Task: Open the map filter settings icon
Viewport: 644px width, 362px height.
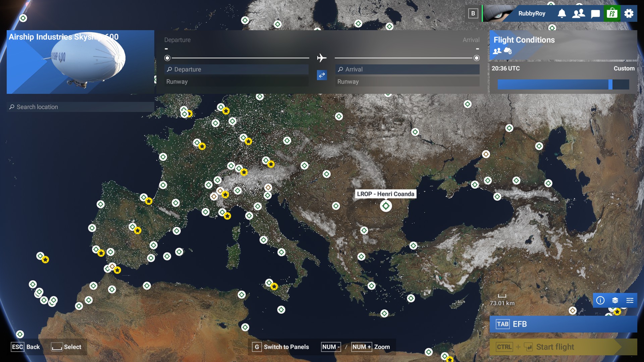Action: tap(630, 300)
